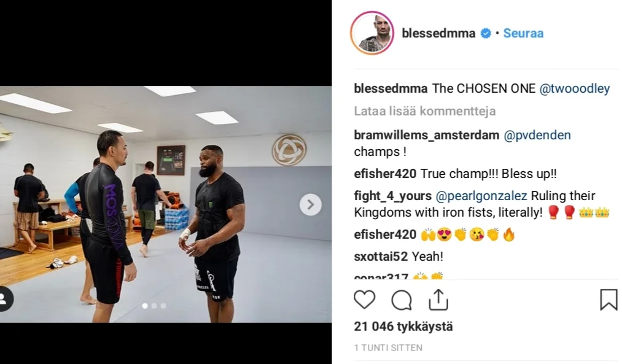View the 21 046 tykkäystä likes list
The width and height of the screenshot is (622, 364).
pos(403,327)
